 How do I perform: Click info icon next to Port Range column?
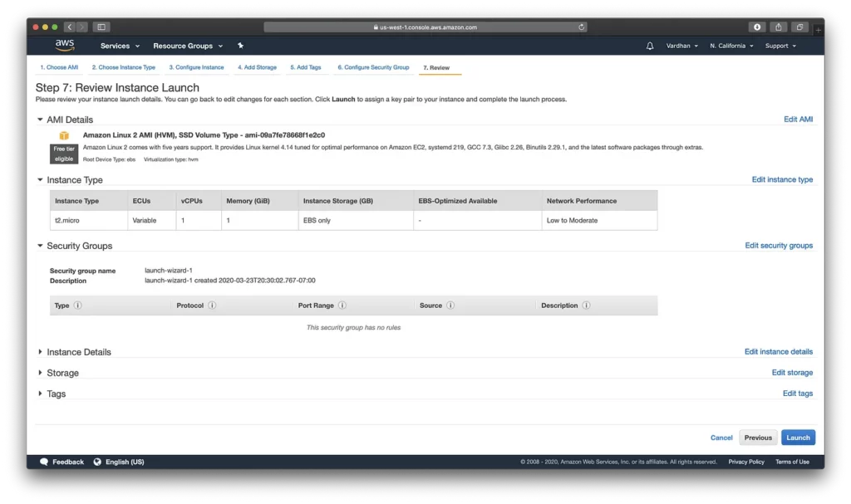click(x=342, y=306)
